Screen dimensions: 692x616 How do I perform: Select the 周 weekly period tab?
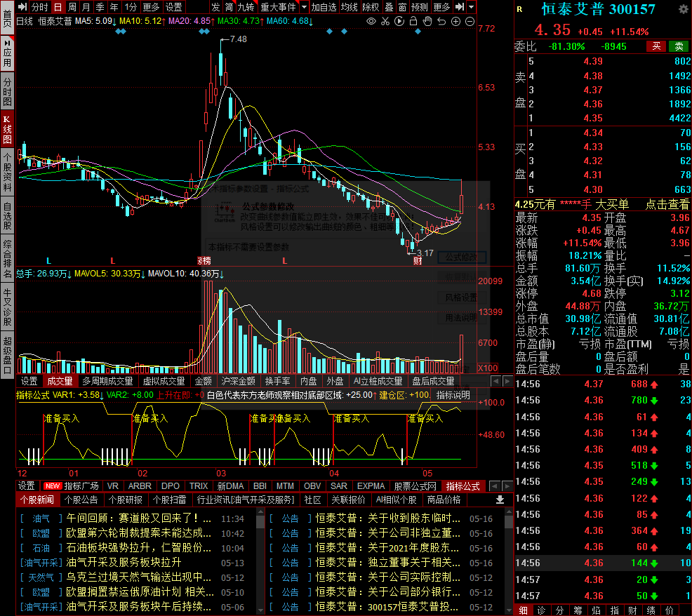[x=72, y=7]
